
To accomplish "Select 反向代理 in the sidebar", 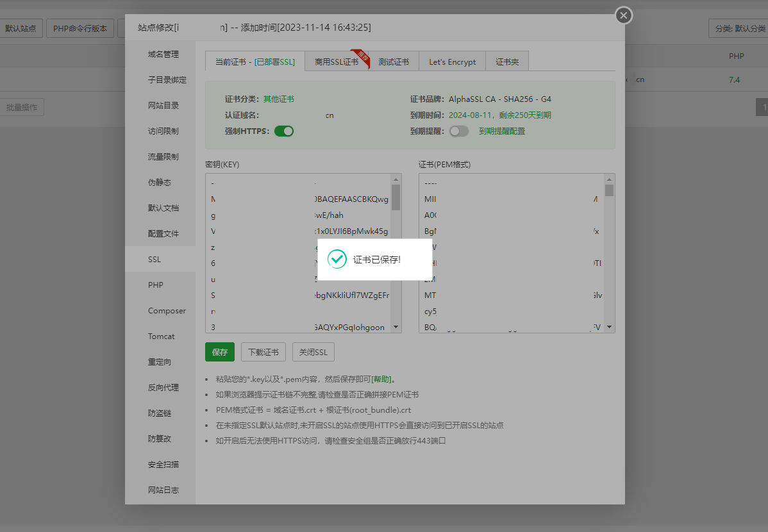I will (163, 388).
